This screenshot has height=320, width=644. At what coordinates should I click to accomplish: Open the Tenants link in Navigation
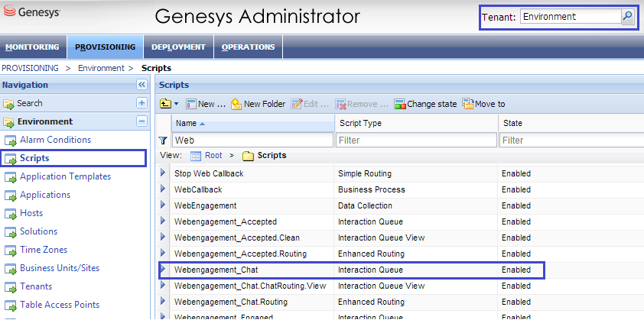[36, 286]
